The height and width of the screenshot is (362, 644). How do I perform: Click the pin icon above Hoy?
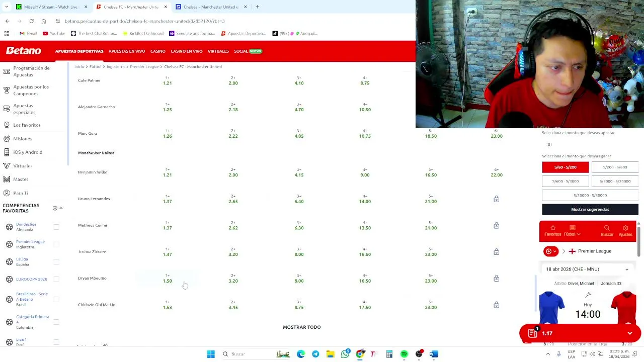pyautogui.click(x=588, y=295)
